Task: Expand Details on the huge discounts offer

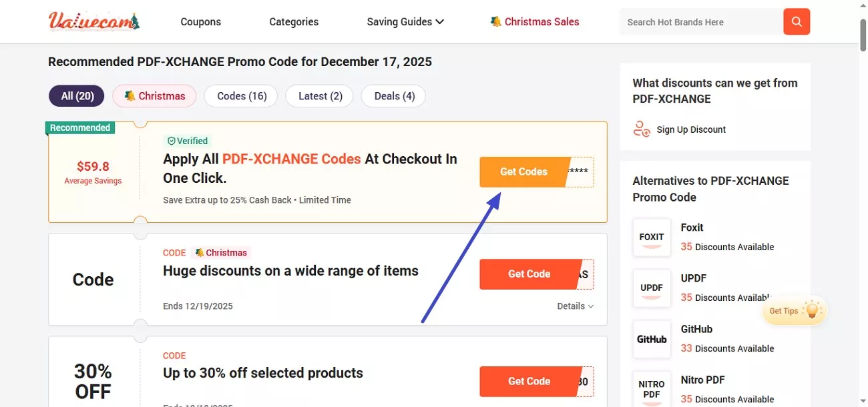Action: (x=575, y=306)
